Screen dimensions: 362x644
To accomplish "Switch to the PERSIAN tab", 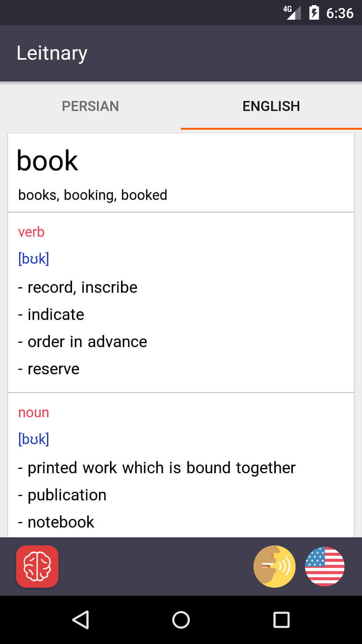I will coord(90,106).
